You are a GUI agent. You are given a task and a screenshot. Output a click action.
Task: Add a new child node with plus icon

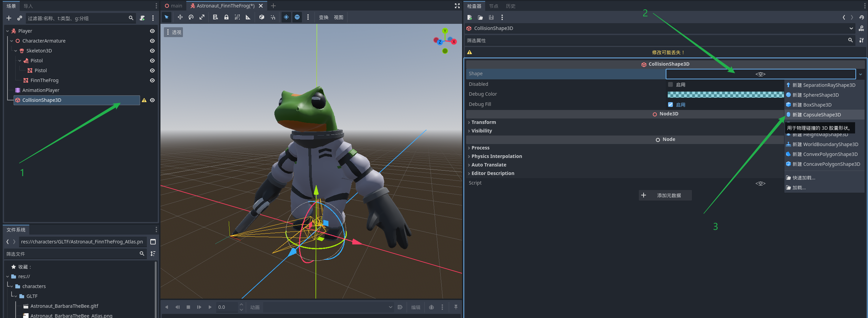[9, 18]
